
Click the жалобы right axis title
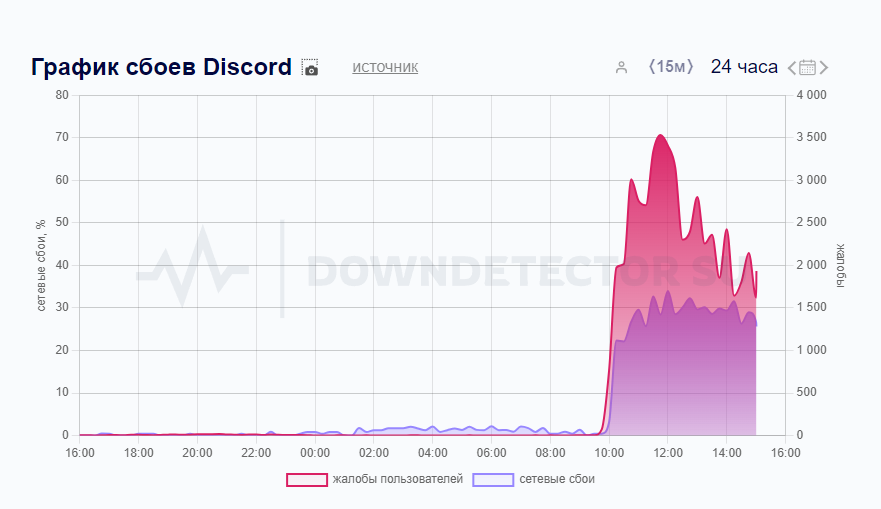point(841,266)
